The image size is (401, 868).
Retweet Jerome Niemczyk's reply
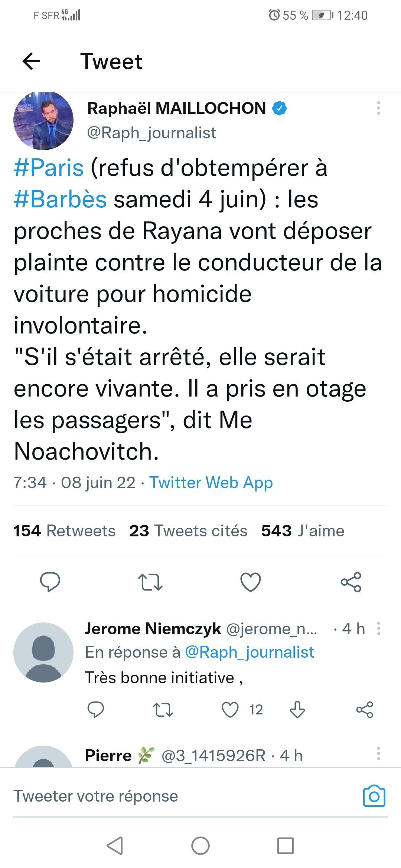pos(163,710)
